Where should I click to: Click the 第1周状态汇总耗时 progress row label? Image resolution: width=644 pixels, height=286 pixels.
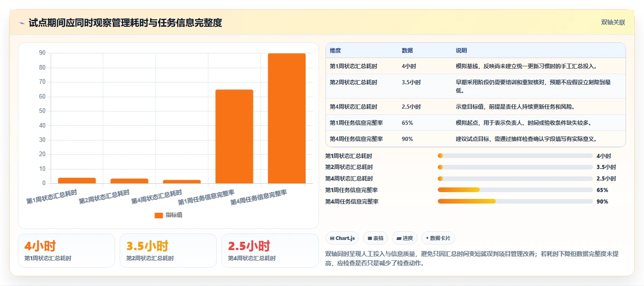click(x=349, y=156)
